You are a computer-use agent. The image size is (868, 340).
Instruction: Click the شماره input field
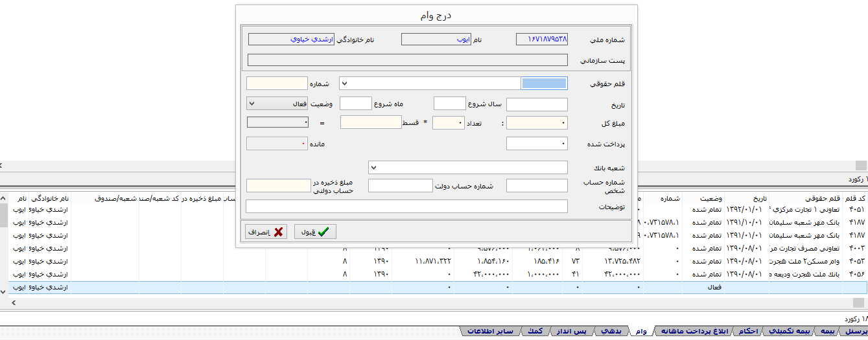coord(277,83)
